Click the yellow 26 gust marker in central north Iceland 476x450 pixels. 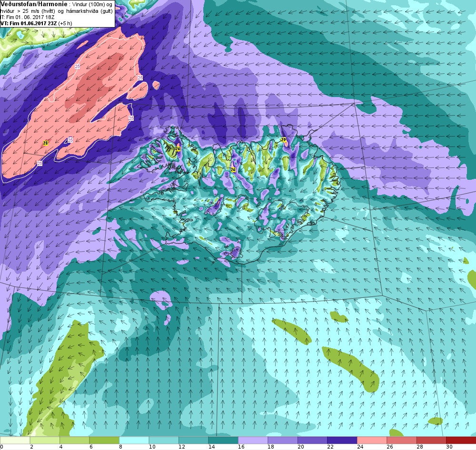click(233, 170)
